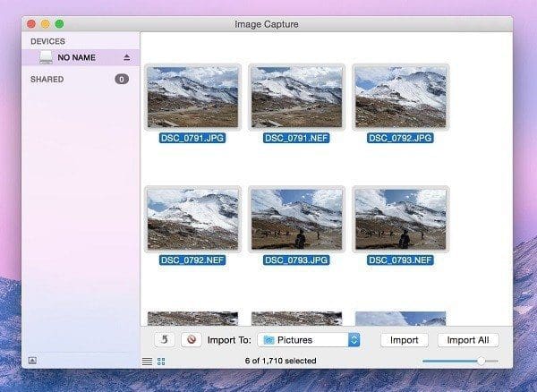Click the shared count badge 0
The height and width of the screenshot is (392, 537).
(x=122, y=79)
